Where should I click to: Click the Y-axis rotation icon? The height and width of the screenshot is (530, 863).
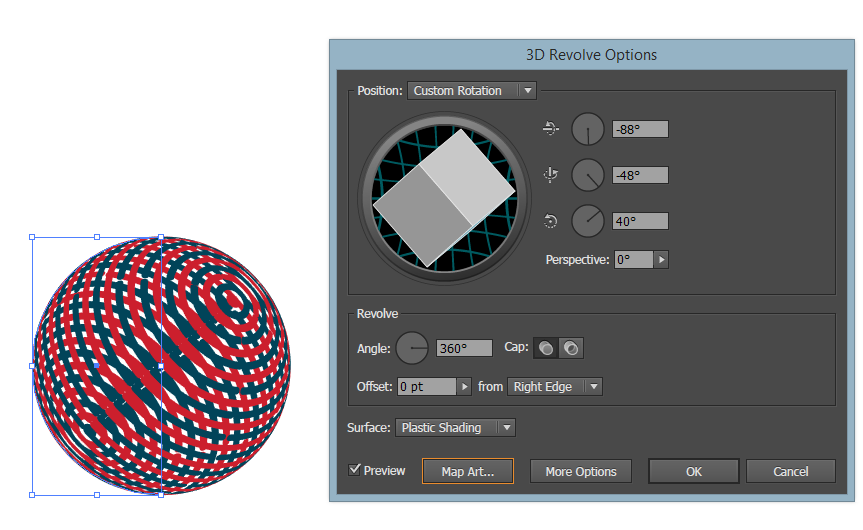[x=550, y=174]
